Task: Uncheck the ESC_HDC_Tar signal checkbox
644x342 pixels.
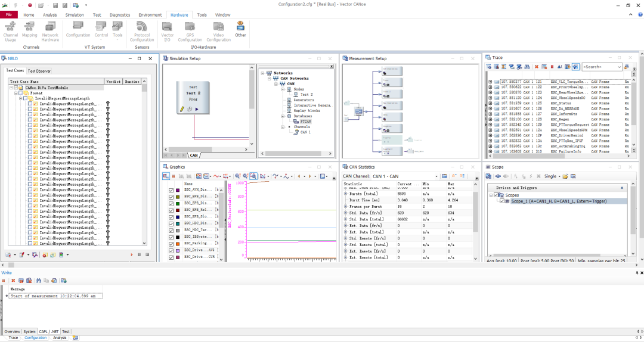Action: click(171, 231)
